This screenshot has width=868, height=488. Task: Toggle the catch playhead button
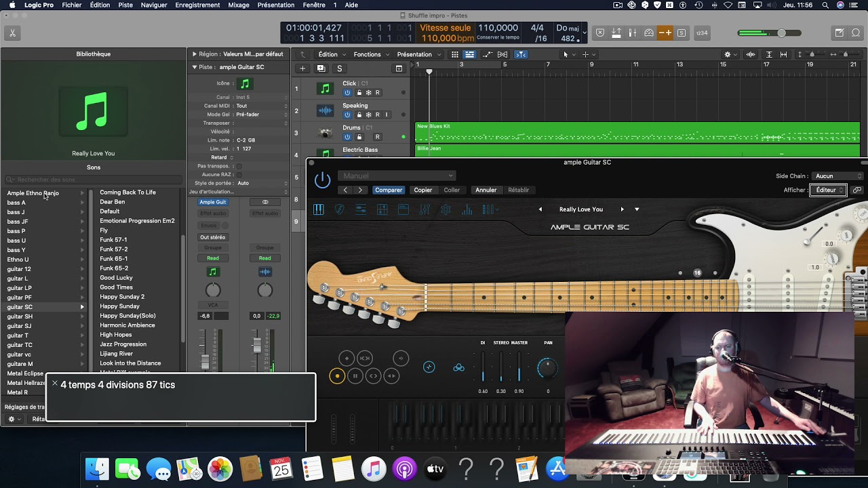pyautogui.click(x=521, y=54)
